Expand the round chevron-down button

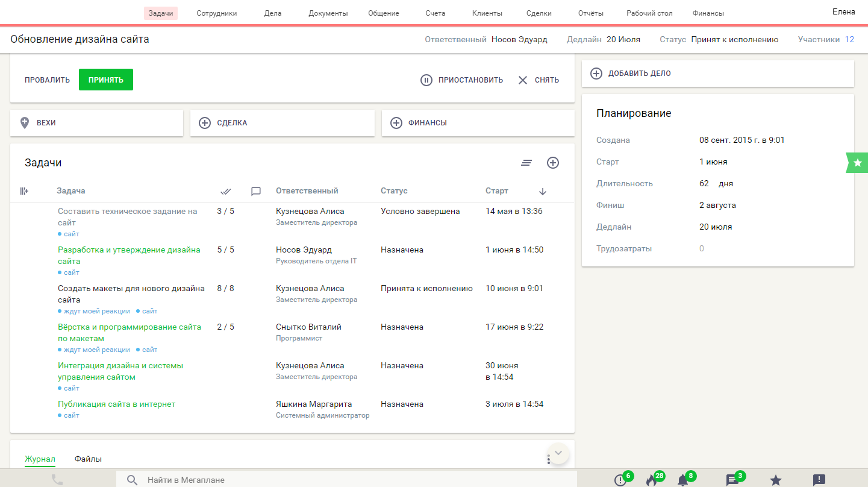click(558, 453)
